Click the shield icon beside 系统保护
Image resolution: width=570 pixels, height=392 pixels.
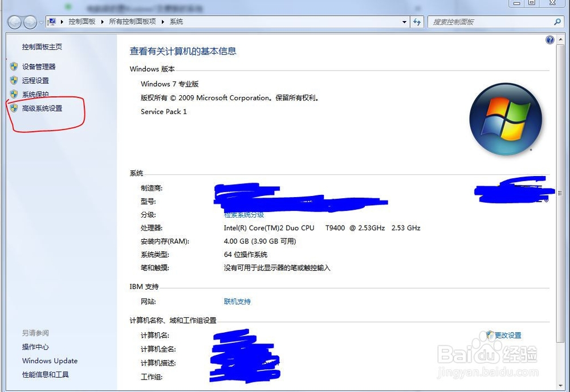[14, 94]
